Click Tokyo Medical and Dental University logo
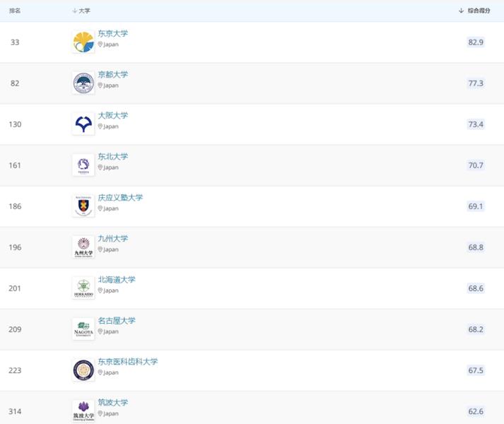Screen dimensions: 504x424 [83, 370]
